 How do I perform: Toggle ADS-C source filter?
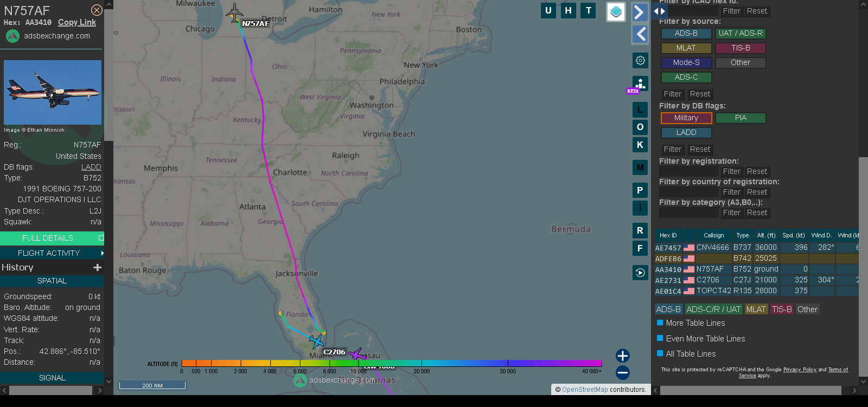686,77
